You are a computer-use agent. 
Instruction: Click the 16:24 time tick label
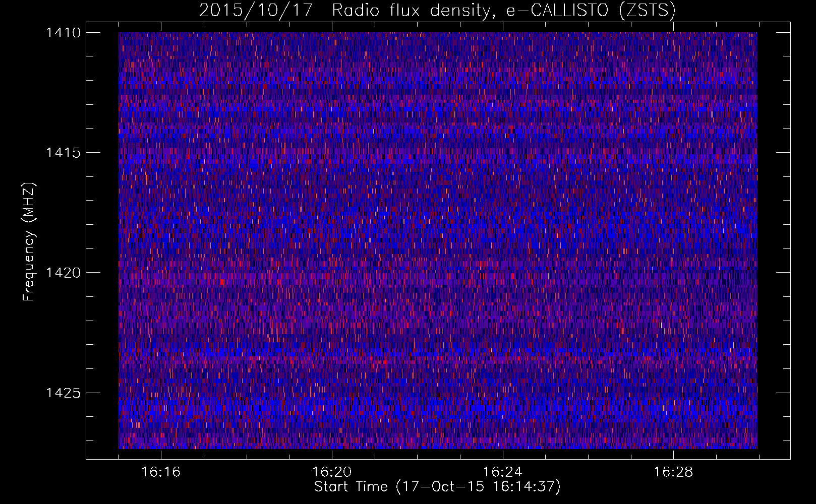point(503,472)
